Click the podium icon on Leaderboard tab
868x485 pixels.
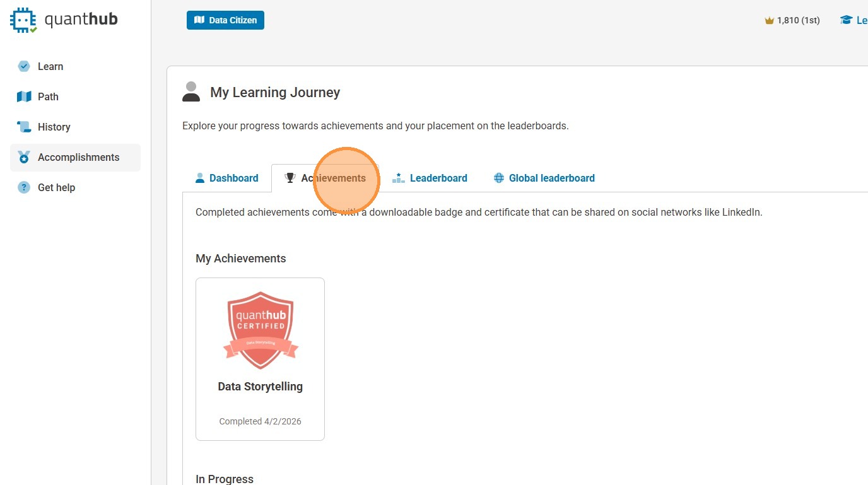coord(398,178)
